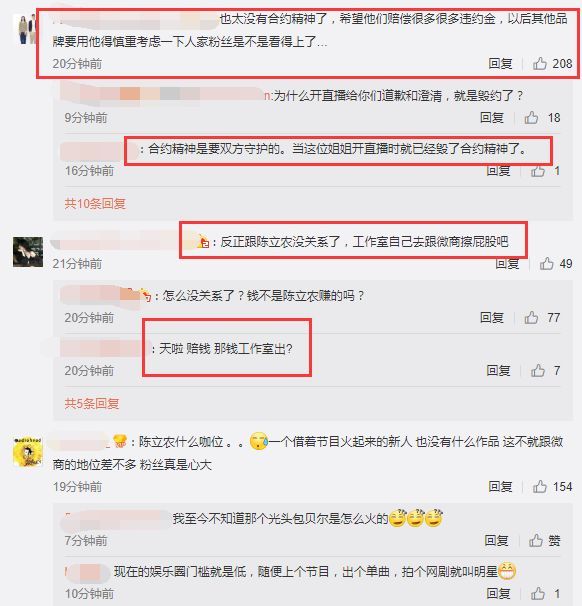Like the comment showing 49 likes
The height and width of the screenshot is (606, 582).
546,264
